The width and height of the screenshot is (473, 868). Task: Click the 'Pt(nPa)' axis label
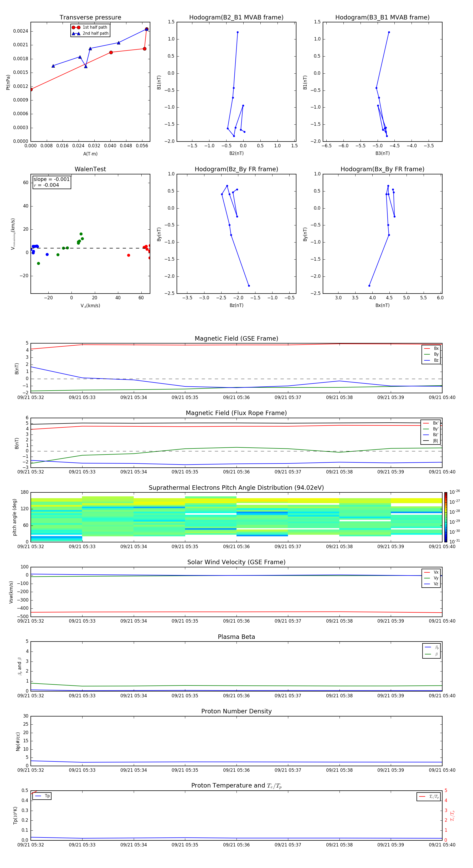point(8,82)
